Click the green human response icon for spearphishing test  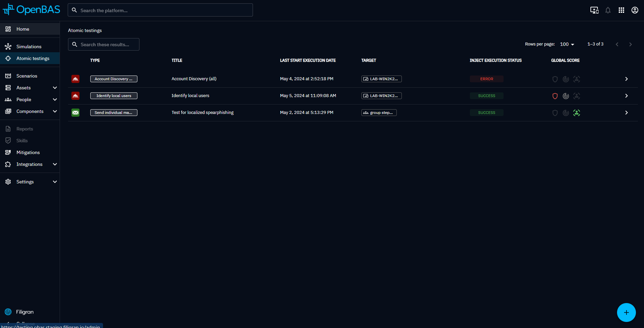(x=577, y=113)
